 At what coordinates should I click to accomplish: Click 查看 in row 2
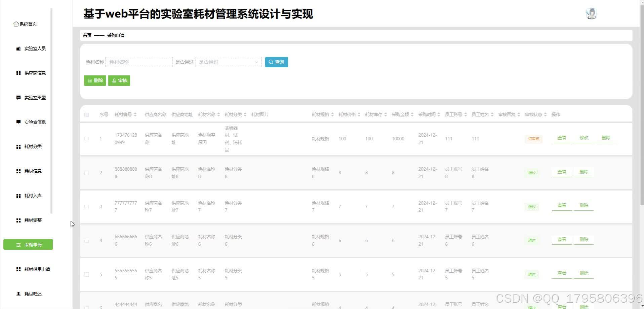[562, 172]
